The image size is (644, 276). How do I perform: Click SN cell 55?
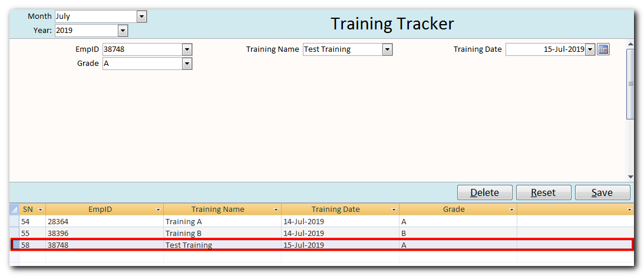click(x=32, y=234)
